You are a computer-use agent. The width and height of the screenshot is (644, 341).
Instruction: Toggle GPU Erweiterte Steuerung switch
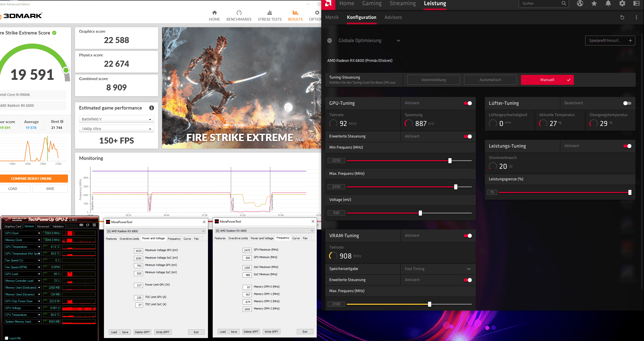(x=468, y=137)
